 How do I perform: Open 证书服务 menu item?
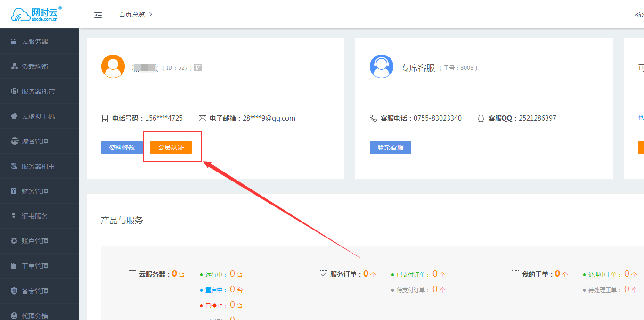pos(40,216)
